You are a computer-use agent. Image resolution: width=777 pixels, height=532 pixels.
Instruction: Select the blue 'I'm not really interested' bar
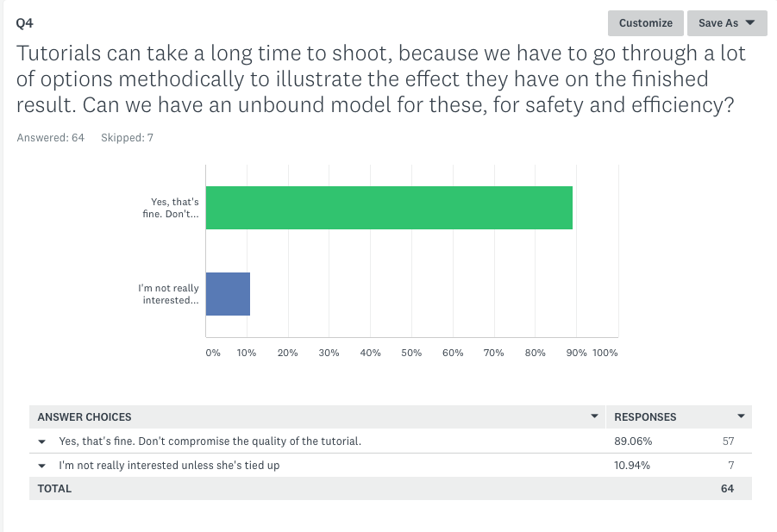228,294
